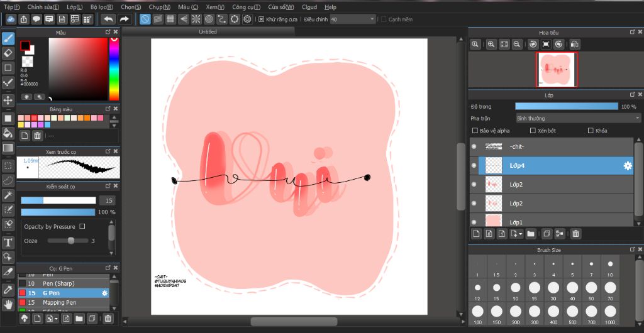The width and height of the screenshot is (644, 333).
Task: Click the Undo arrow
Action: 108,19
